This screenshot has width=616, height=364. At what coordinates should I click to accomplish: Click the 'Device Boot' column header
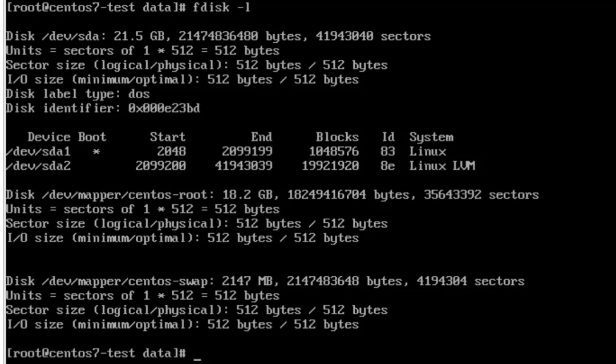(x=67, y=137)
